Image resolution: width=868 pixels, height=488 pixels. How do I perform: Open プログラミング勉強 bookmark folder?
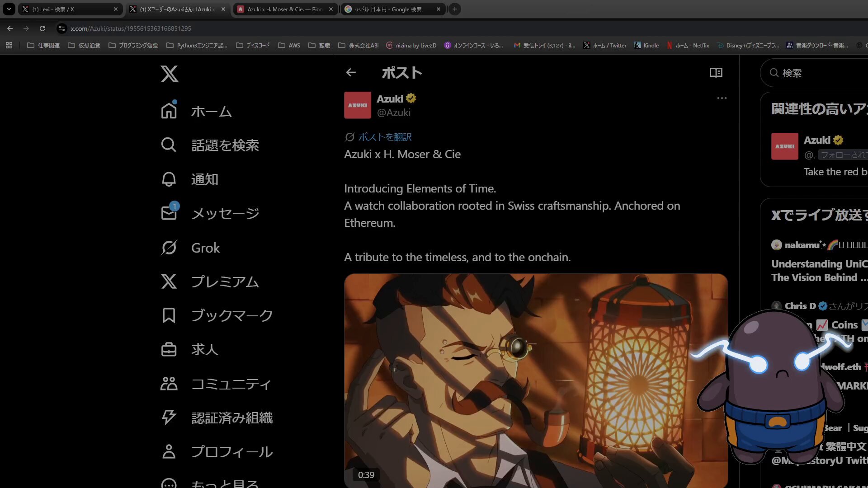pyautogui.click(x=133, y=45)
